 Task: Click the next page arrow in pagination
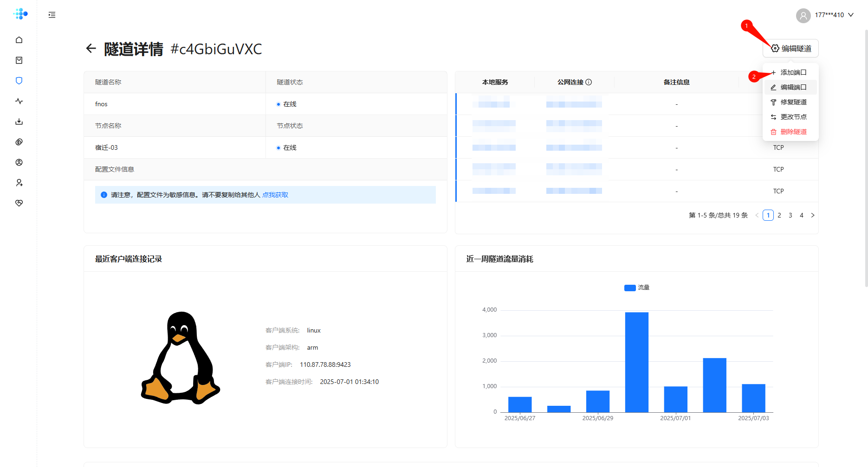coord(813,215)
